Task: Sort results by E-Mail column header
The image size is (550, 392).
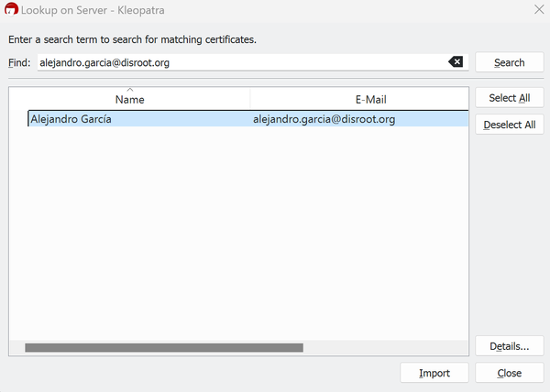Action: coord(358,99)
